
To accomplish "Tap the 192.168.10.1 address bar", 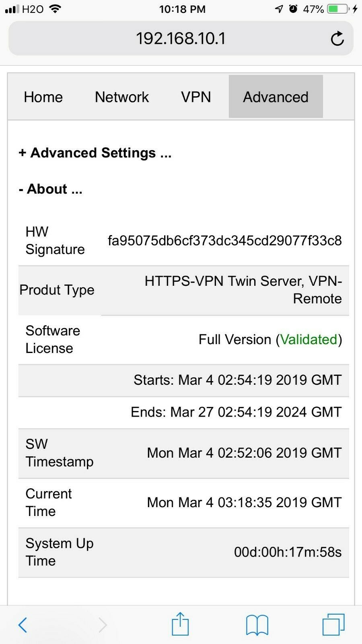I will 181,39.
